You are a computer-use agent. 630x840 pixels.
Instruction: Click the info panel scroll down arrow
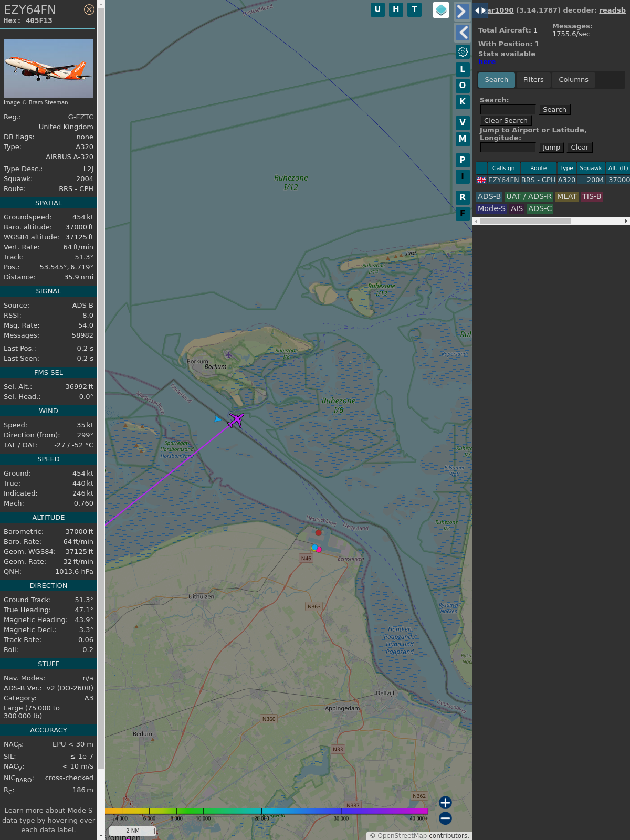click(101, 835)
